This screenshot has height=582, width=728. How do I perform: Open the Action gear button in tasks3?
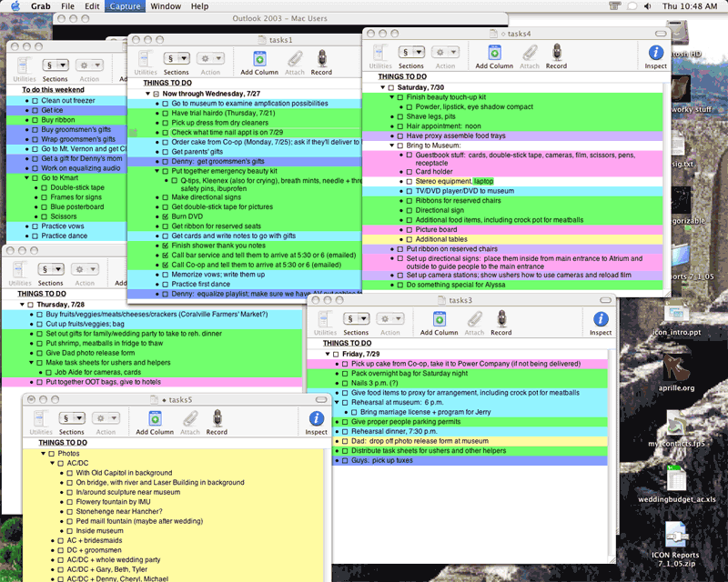tap(389, 319)
